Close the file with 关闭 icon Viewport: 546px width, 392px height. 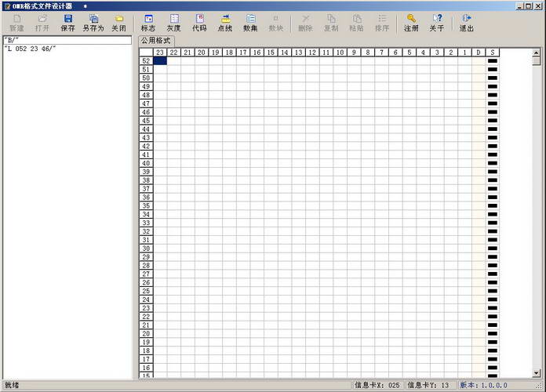tap(118, 23)
